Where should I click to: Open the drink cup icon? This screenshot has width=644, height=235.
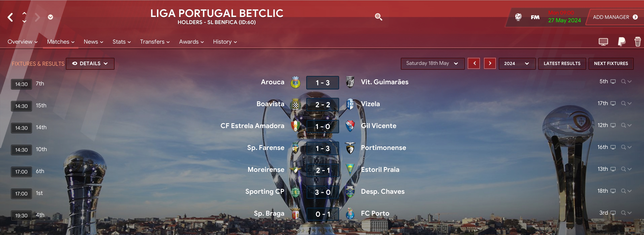point(637,42)
